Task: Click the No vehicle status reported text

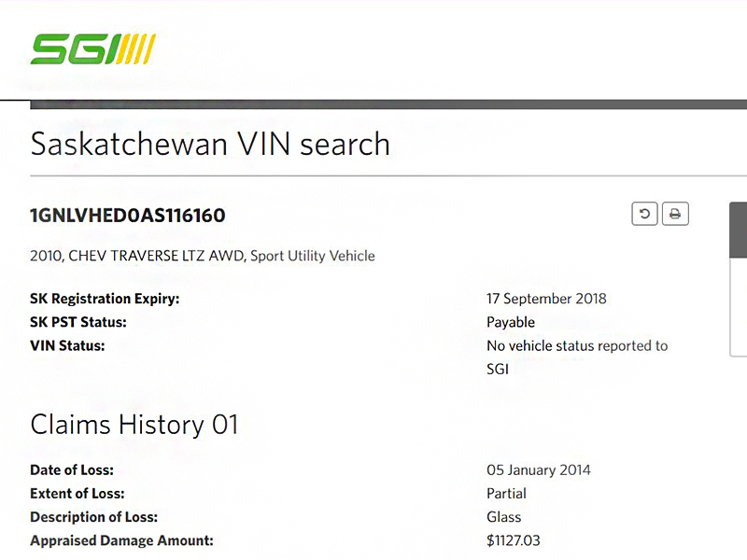Action: click(x=577, y=357)
